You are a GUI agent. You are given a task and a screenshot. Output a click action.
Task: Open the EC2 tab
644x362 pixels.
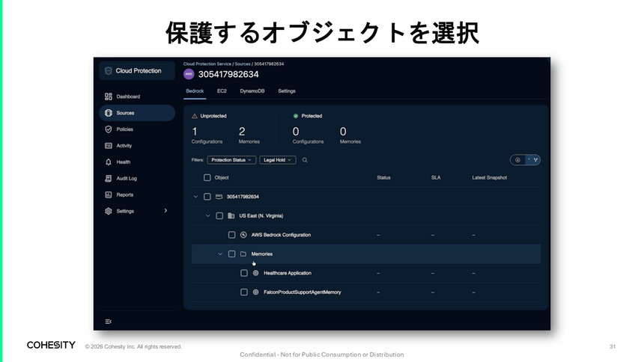(222, 91)
